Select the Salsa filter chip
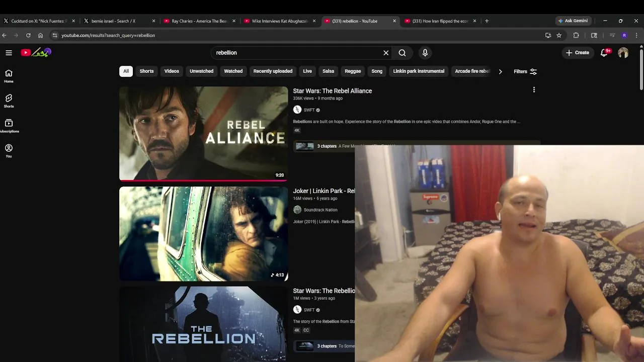The width and height of the screenshot is (644, 362). click(328, 71)
